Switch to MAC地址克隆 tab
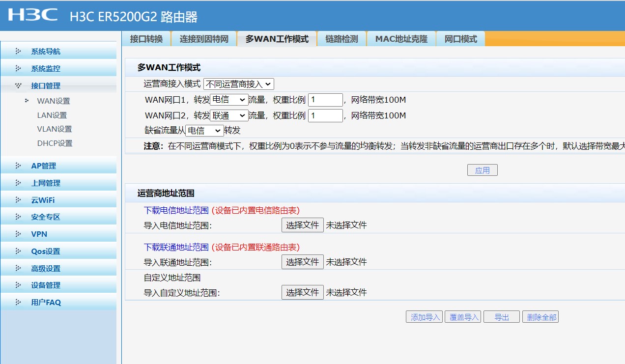Image resolution: width=625 pixels, height=364 pixels. tap(401, 39)
